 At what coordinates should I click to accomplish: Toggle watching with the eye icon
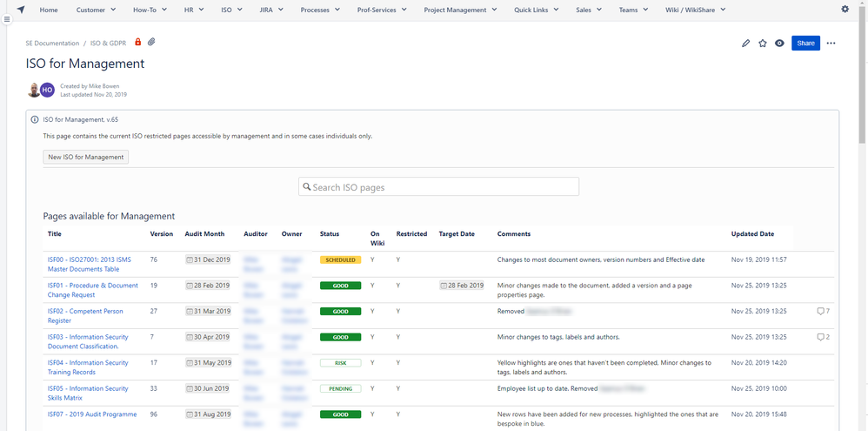tap(779, 44)
